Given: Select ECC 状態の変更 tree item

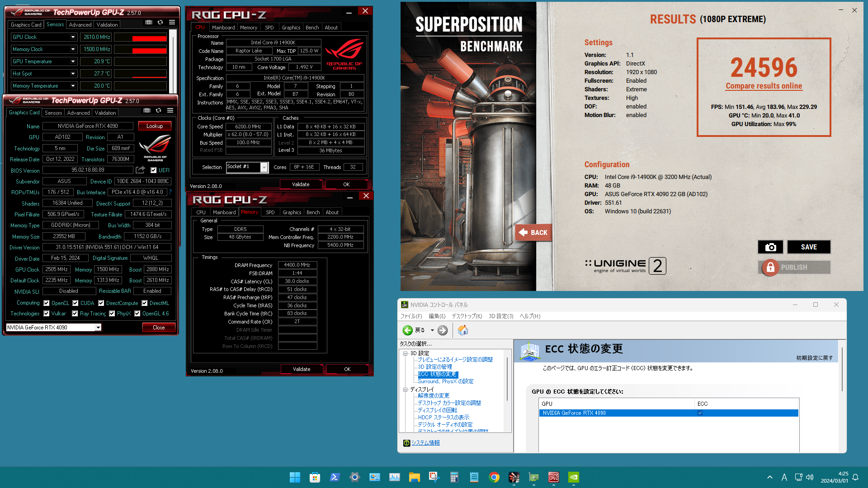Looking at the screenshot, I should (x=438, y=374).
